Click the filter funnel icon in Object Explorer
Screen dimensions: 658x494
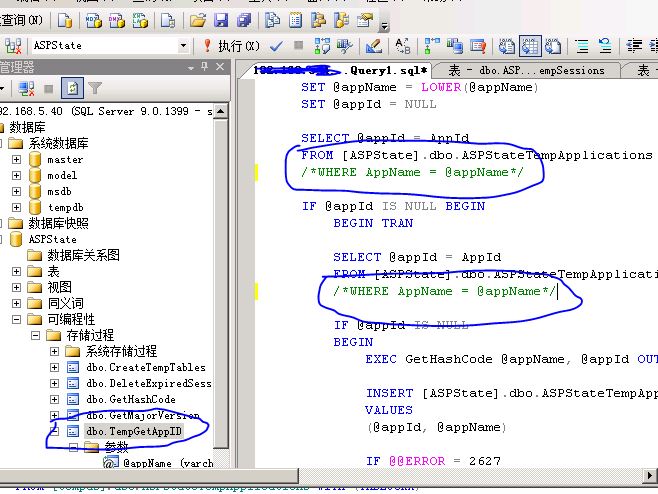pos(95,88)
